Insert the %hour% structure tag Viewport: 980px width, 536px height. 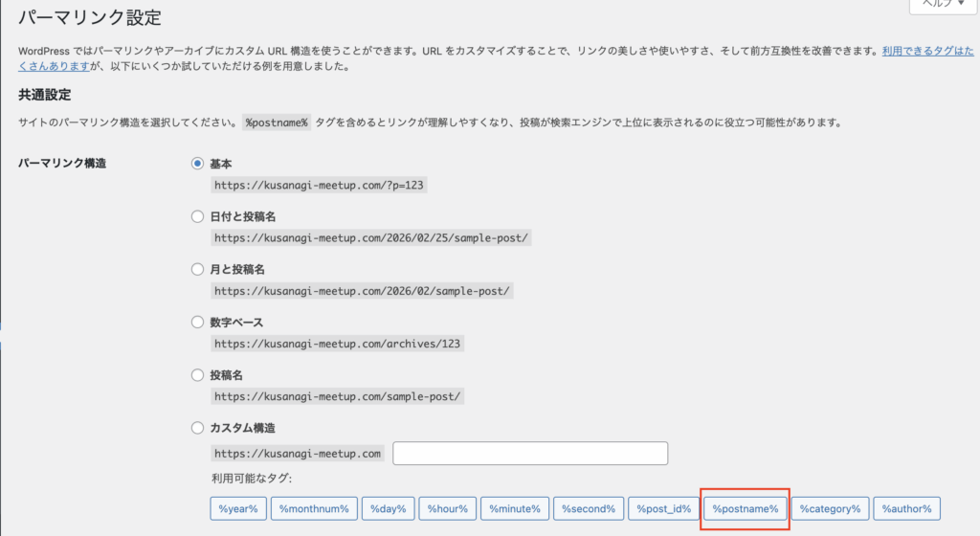(447, 508)
